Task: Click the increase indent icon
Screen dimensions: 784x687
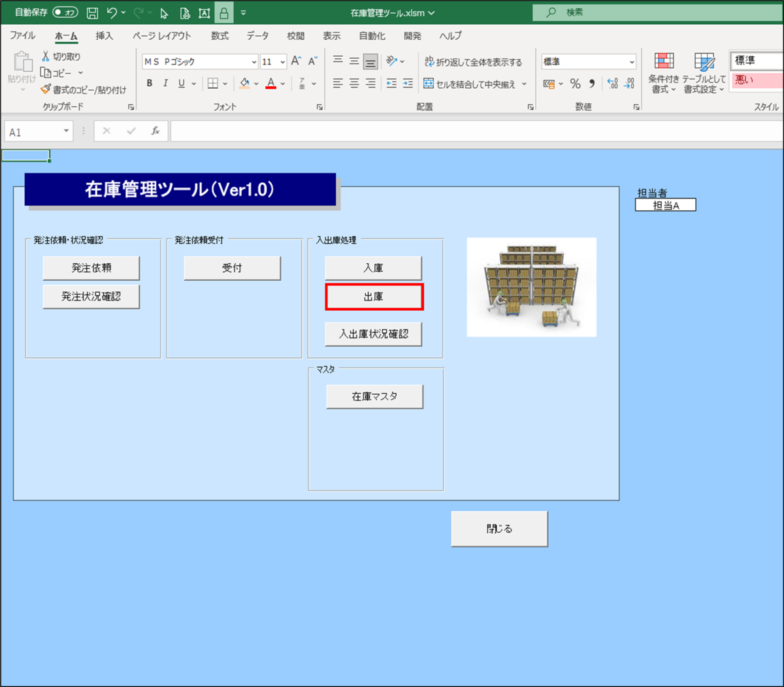Action: coord(408,83)
